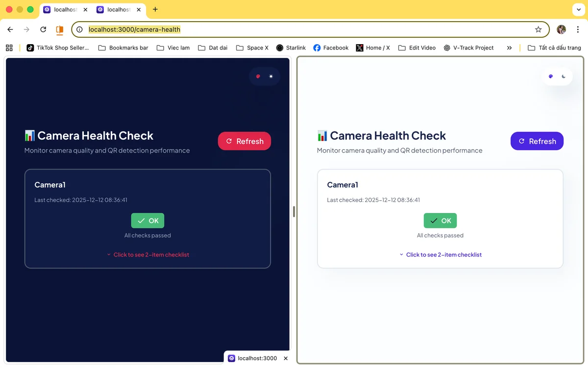Click the orange side panel icon near the reload button

pos(59,29)
